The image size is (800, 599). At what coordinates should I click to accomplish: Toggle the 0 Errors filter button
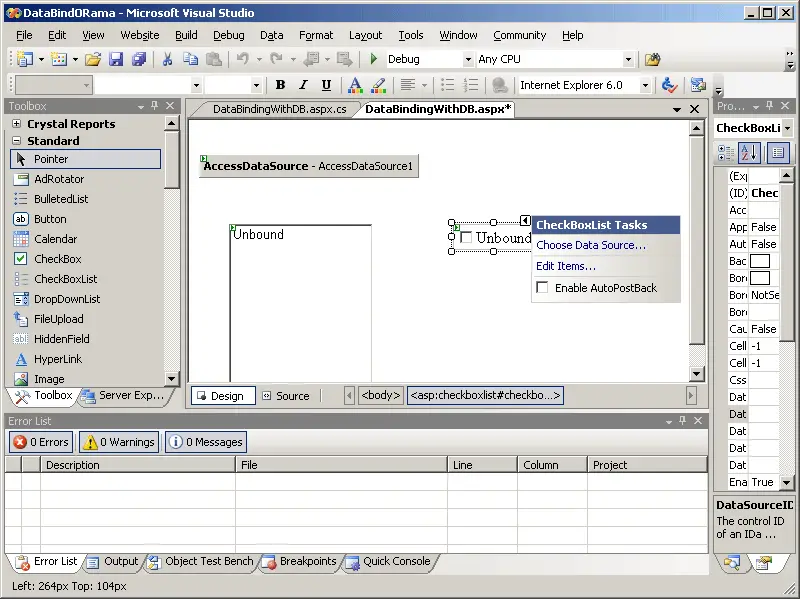click(x=41, y=442)
